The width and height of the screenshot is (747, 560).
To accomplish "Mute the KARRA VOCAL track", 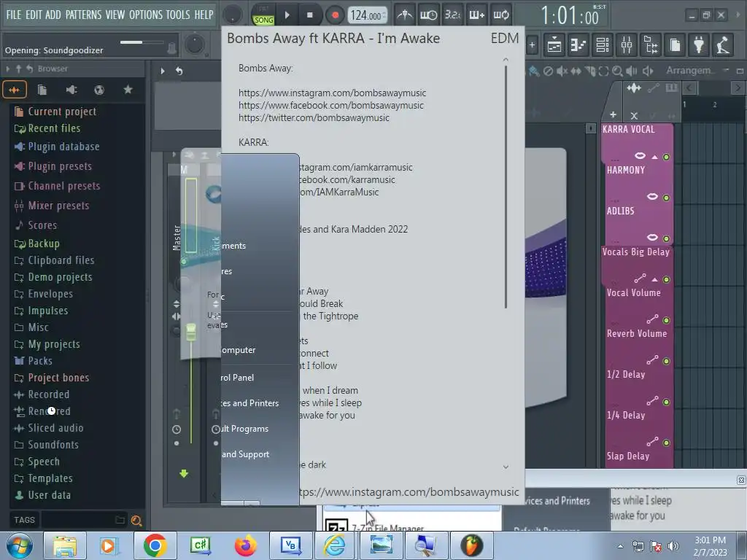I will point(666,157).
